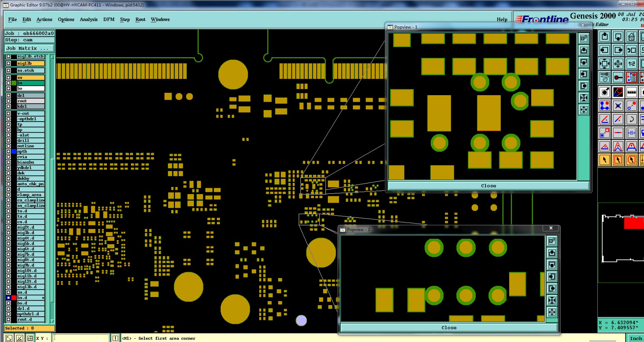Click the horizontal red-blue line icon
The width and height of the screenshot is (644, 342).
(x=618, y=133)
